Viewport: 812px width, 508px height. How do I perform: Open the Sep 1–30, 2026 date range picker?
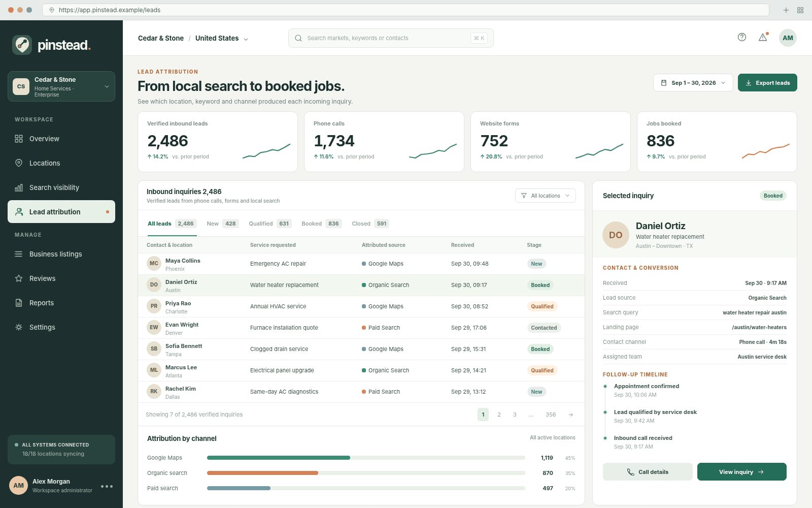tap(693, 83)
